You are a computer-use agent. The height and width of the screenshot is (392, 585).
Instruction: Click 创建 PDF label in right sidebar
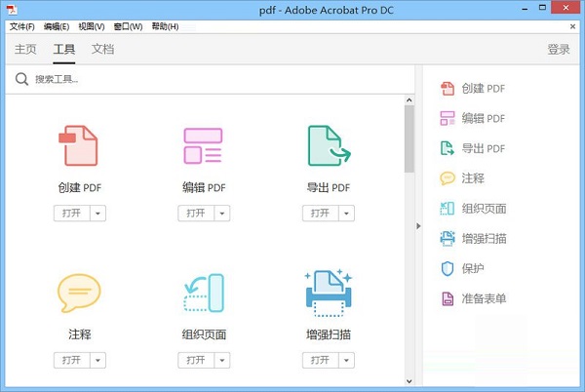(484, 89)
